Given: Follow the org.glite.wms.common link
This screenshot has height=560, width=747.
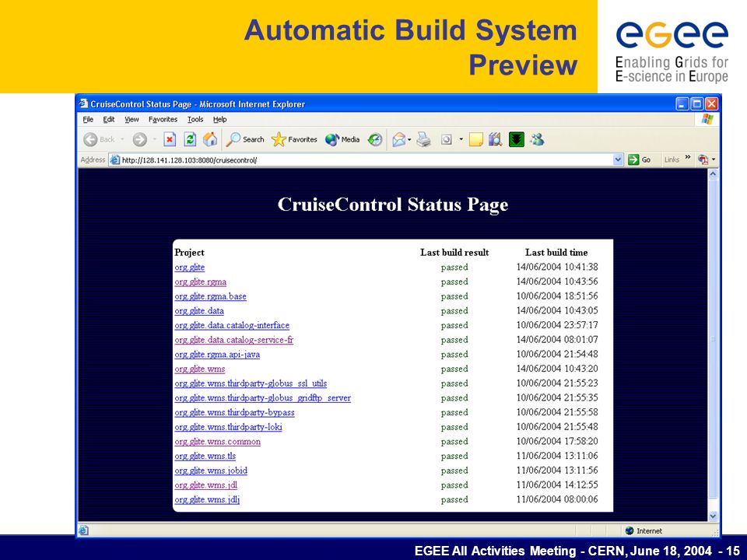Looking at the screenshot, I should pos(217,442).
